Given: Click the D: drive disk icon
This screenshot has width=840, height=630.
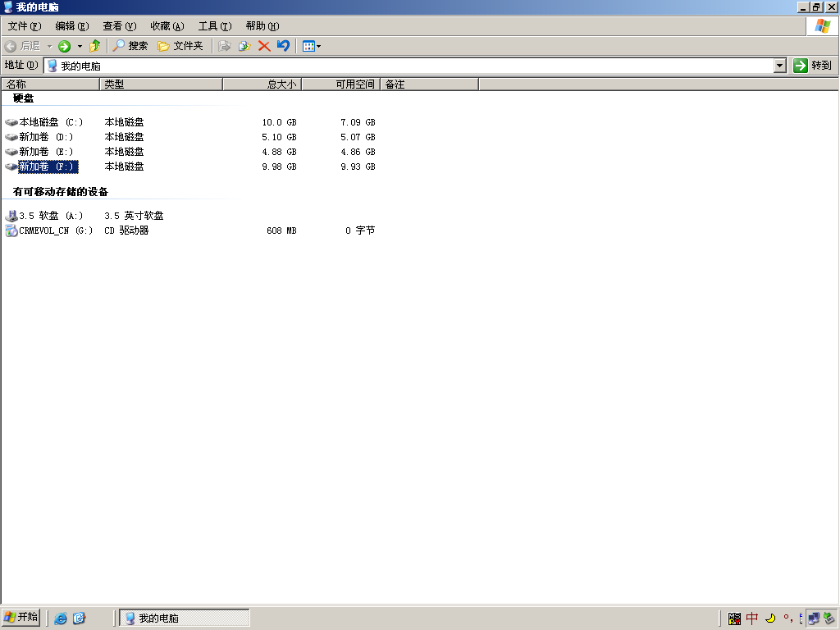Looking at the screenshot, I should [x=11, y=137].
